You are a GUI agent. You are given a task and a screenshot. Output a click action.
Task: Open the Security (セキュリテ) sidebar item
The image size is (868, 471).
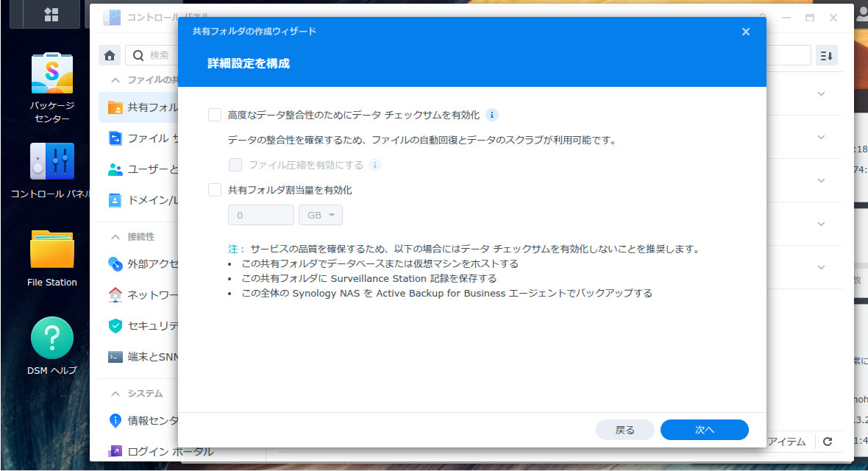coord(138,326)
